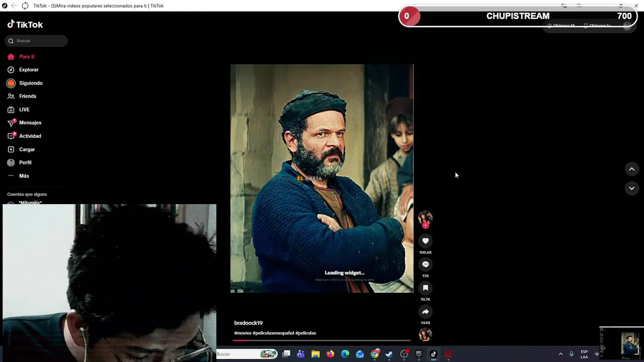Click the browser back arrow
The image size is (644, 362).
coord(14,6)
